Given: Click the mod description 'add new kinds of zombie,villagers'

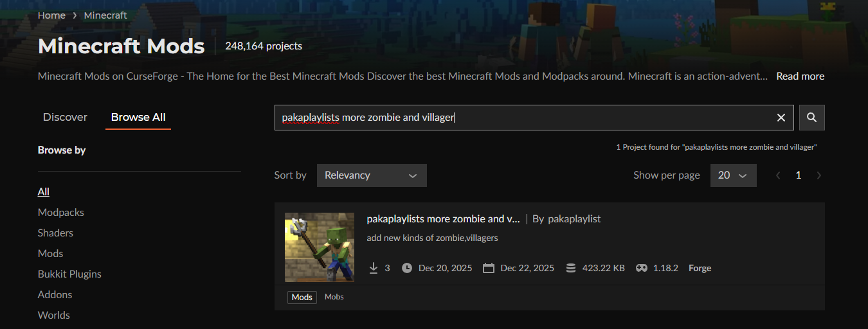Looking at the screenshot, I should pyautogui.click(x=432, y=238).
